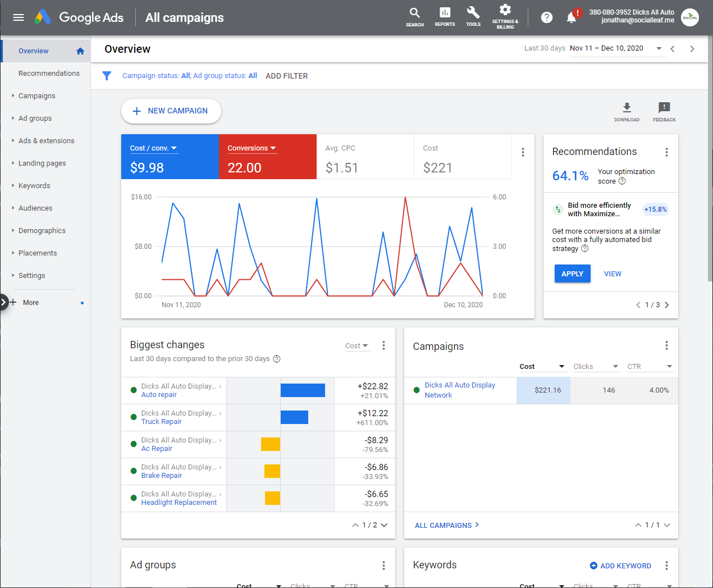Expand Ad groups in sidebar
This screenshot has width=713, height=588.
click(x=13, y=118)
